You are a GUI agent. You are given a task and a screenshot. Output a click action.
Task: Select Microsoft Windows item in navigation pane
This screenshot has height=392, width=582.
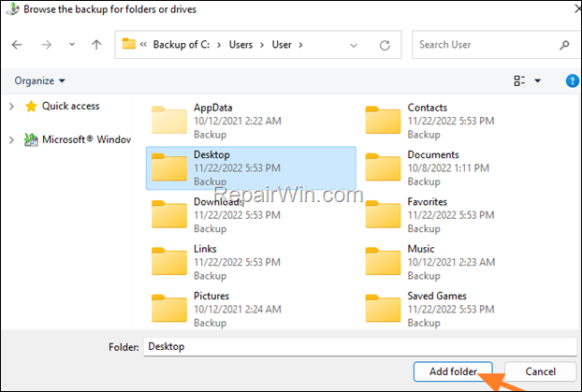pyautogui.click(x=78, y=139)
